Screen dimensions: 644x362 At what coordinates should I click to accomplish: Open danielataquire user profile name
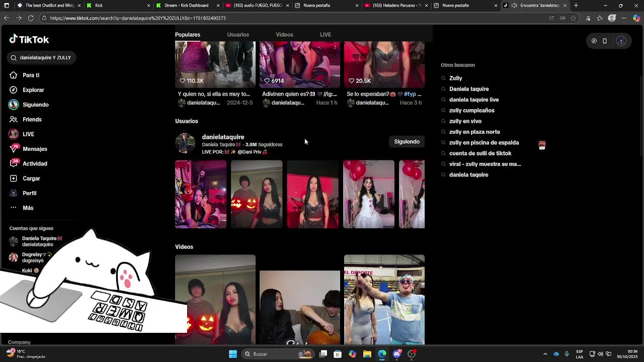223,137
